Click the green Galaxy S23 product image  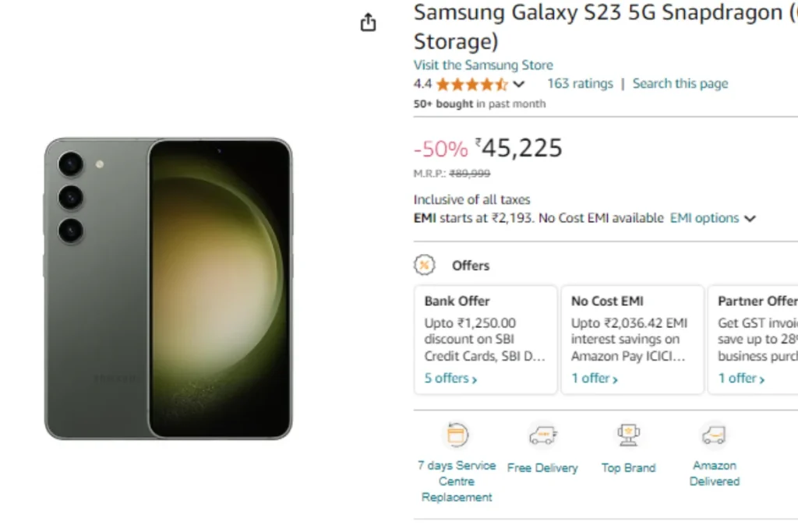click(x=168, y=288)
